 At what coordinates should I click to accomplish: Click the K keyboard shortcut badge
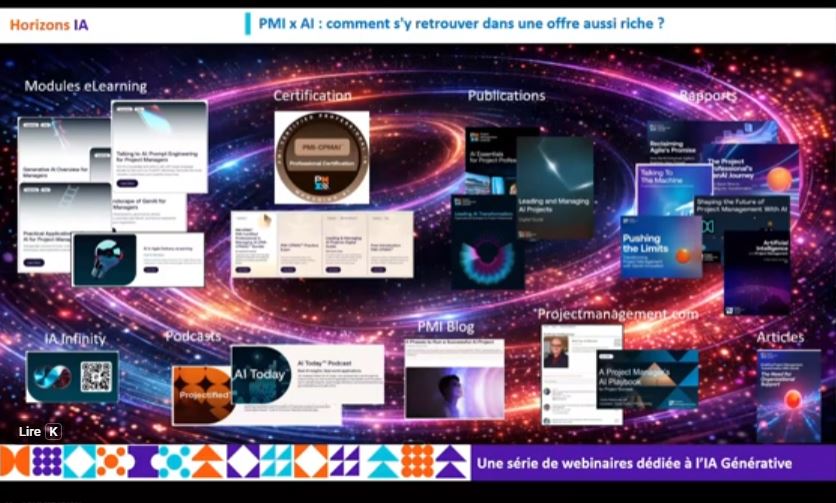point(53,432)
